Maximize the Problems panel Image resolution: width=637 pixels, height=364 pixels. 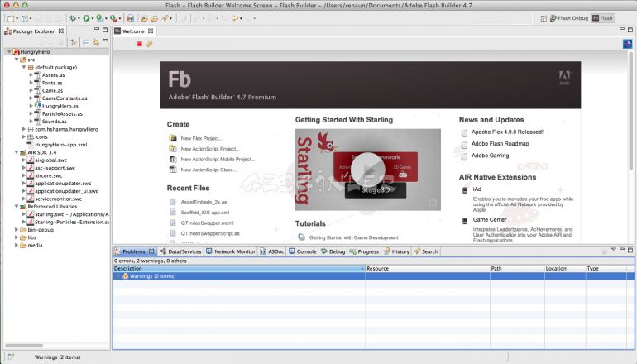pos(630,250)
